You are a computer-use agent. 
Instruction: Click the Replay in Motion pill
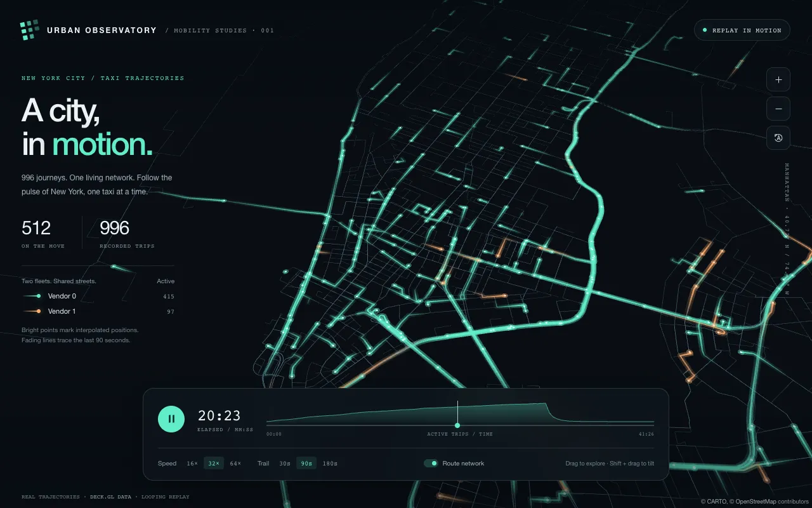click(742, 30)
